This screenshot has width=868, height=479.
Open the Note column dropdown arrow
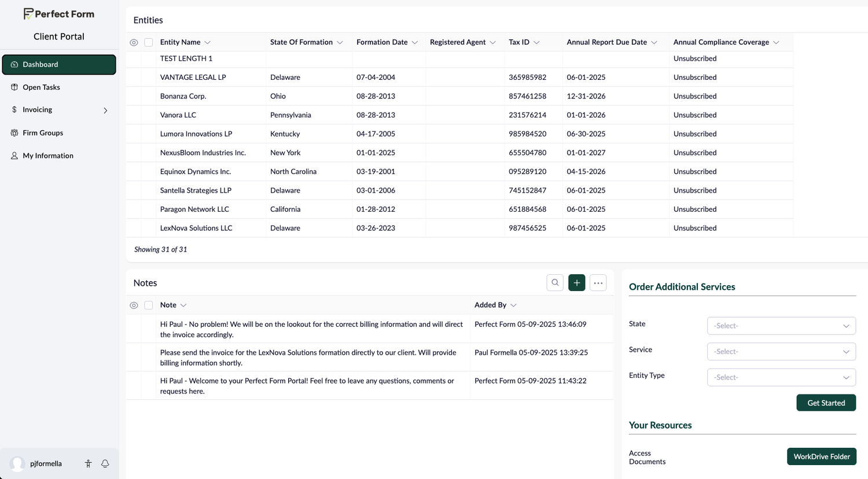pyautogui.click(x=183, y=305)
